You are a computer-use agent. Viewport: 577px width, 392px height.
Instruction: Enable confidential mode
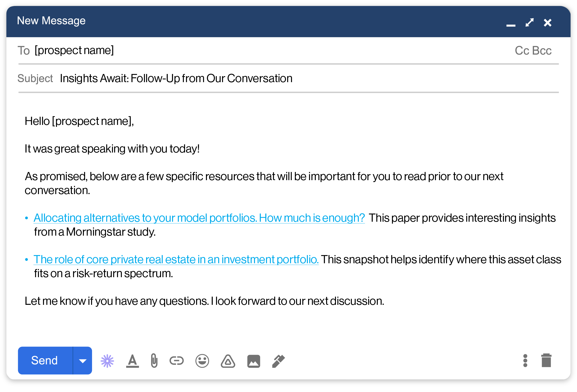[x=228, y=361]
